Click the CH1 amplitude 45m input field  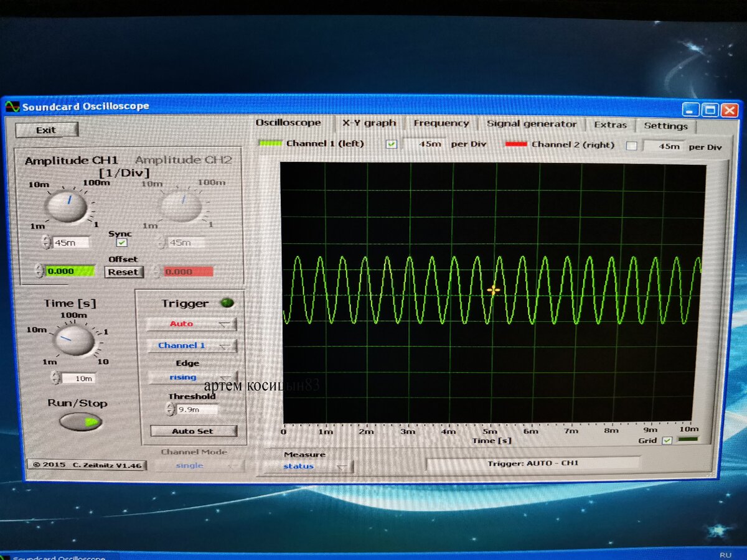tap(71, 243)
